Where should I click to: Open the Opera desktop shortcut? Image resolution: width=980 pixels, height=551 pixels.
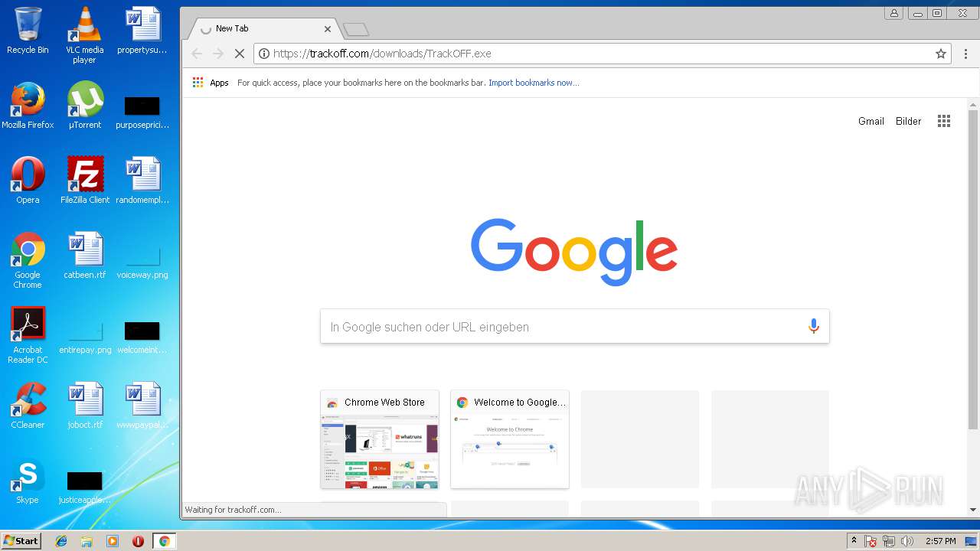tap(28, 181)
